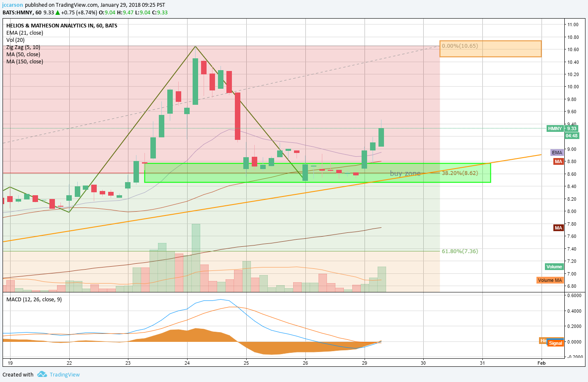Click Feb on the time axis
This screenshot has width=588, height=382.
click(x=542, y=363)
